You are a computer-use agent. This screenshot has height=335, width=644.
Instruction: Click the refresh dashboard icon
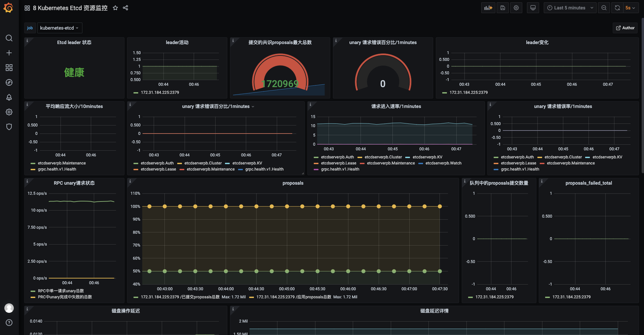[x=617, y=8]
